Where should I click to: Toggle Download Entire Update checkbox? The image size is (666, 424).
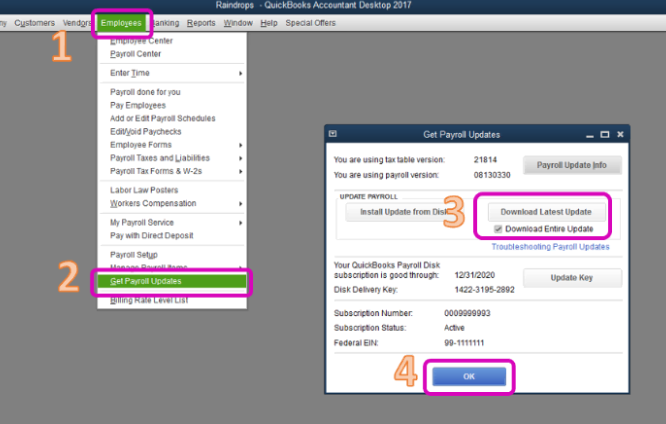click(498, 229)
